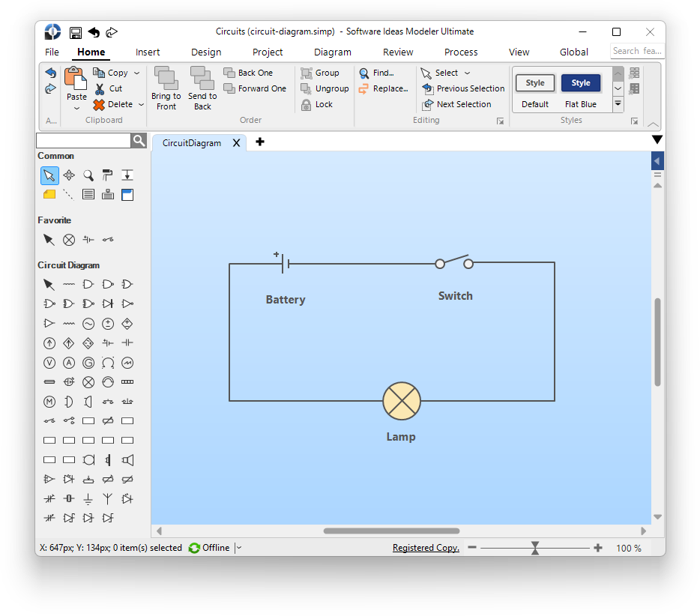Select the blue-header container tool

point(127,195)
